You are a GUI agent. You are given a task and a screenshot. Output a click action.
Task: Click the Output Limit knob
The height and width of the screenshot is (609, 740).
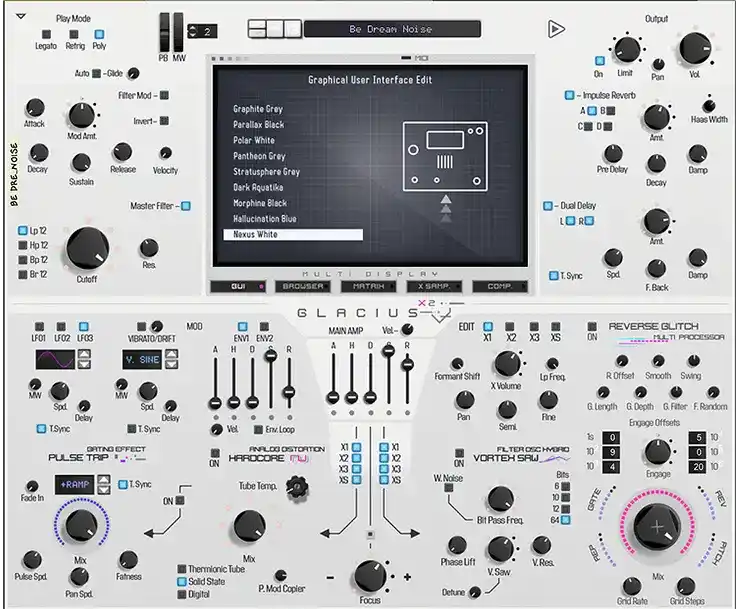[627, 50]
